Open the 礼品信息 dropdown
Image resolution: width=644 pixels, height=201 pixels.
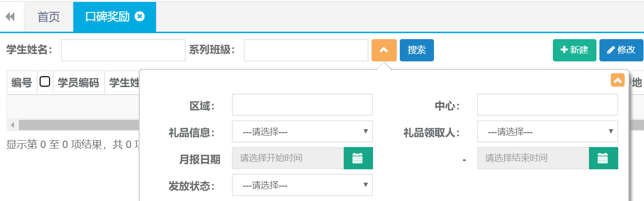click(302, 132)
